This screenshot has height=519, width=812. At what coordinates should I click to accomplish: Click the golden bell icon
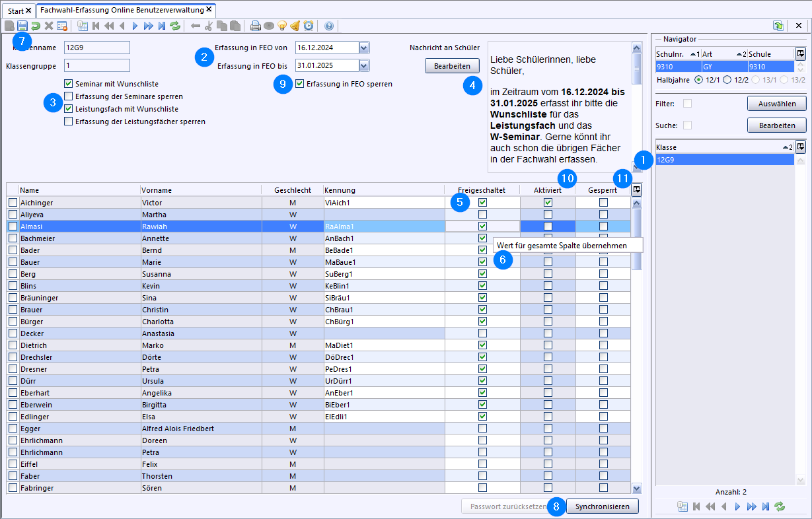(295, 26)
